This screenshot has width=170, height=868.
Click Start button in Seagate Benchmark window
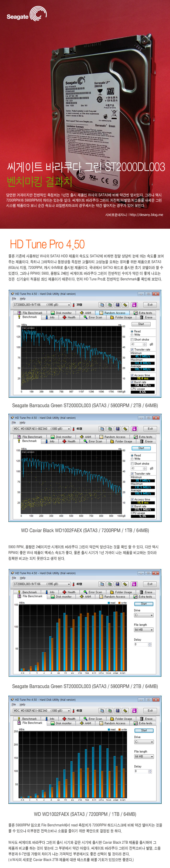click(141, 324)
